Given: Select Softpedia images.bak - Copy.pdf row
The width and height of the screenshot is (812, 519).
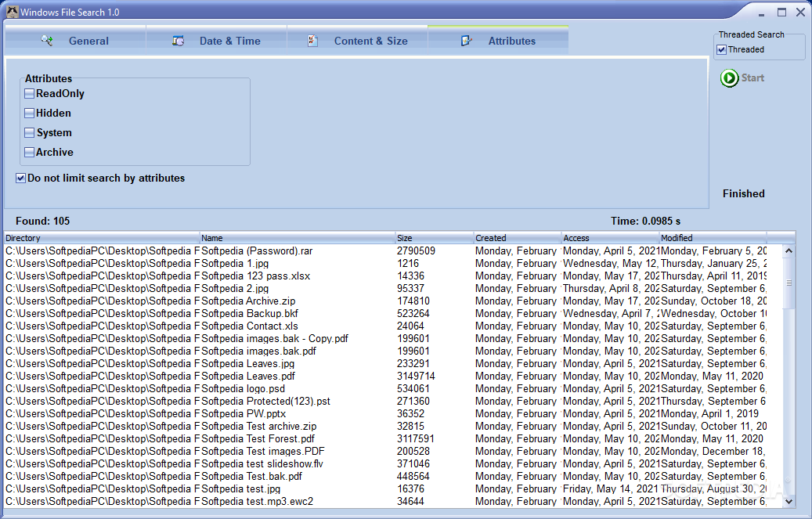Looking at the screenshot, I should coord(386,338).
